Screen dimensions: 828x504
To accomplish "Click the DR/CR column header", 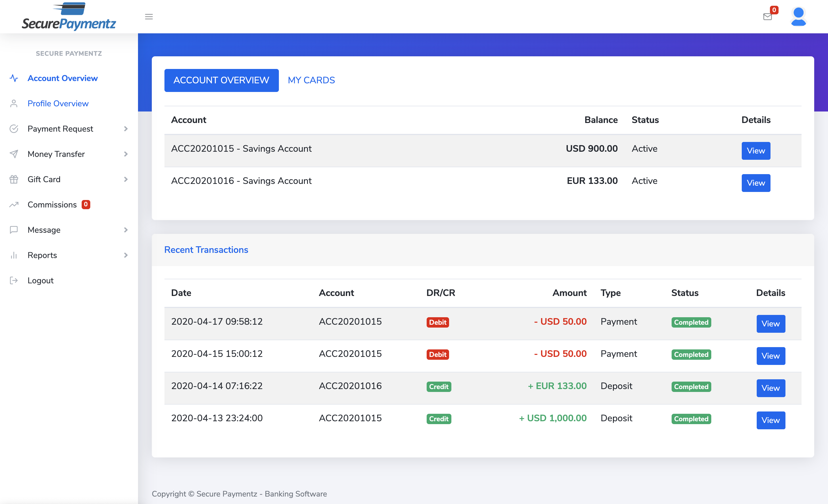I will 440,293.
